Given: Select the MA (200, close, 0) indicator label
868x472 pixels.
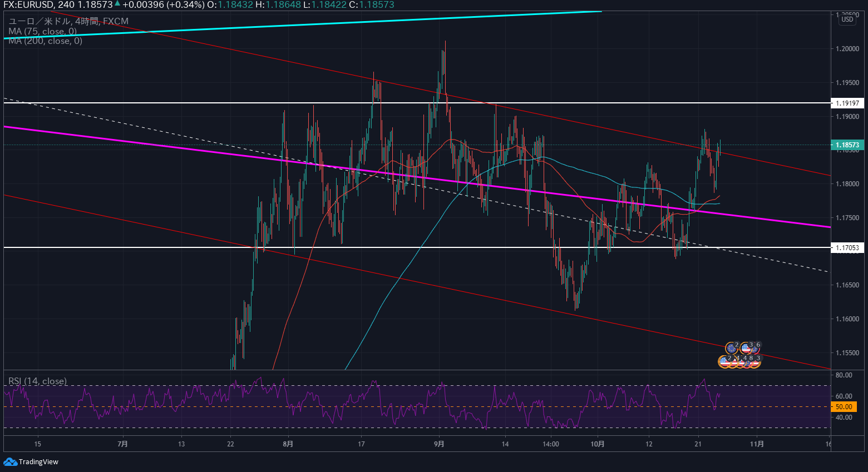Looking at the screenshot, I should pyautogui.click(x=45, y=41).
